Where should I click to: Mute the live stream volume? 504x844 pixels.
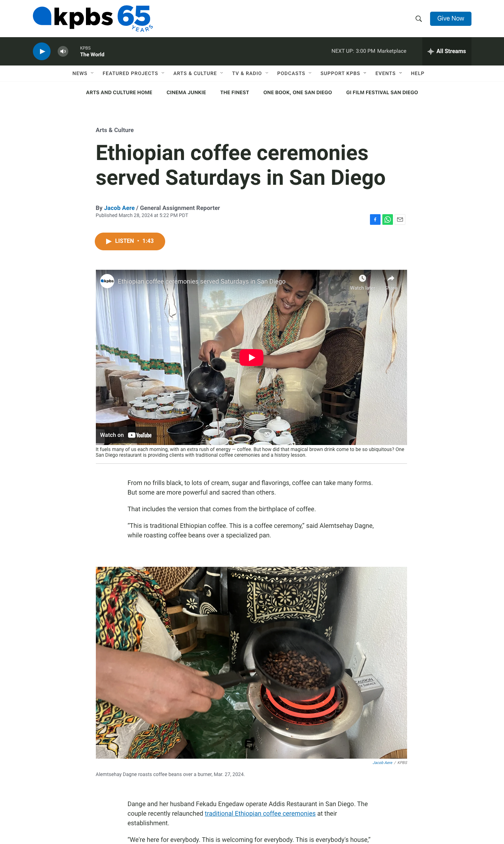tap(63, 51)
